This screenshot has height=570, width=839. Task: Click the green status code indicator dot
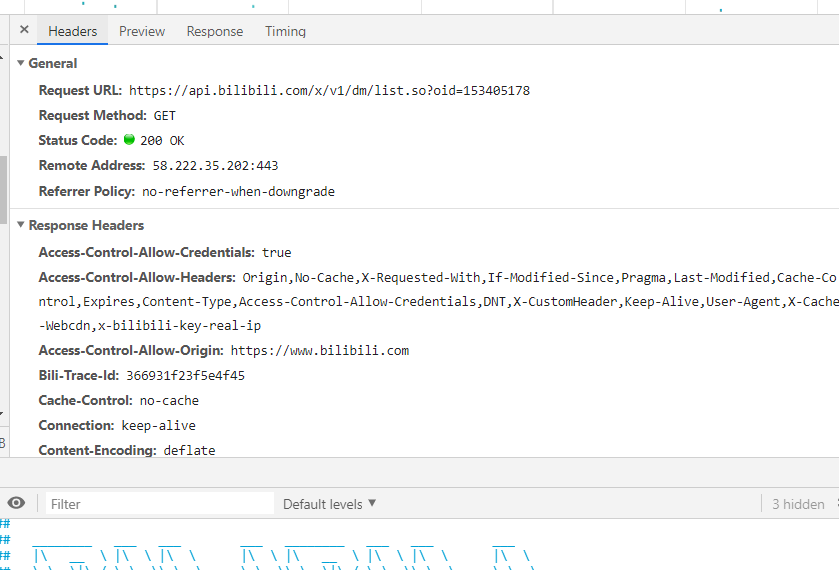(129, 140)
